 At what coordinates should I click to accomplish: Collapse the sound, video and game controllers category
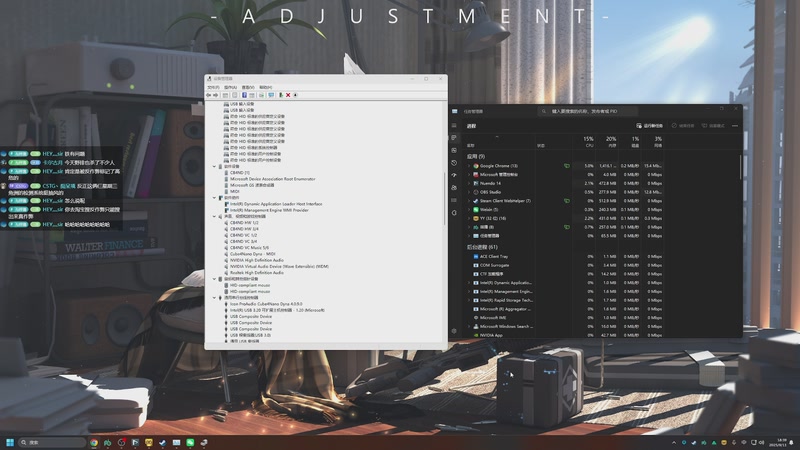214,216
